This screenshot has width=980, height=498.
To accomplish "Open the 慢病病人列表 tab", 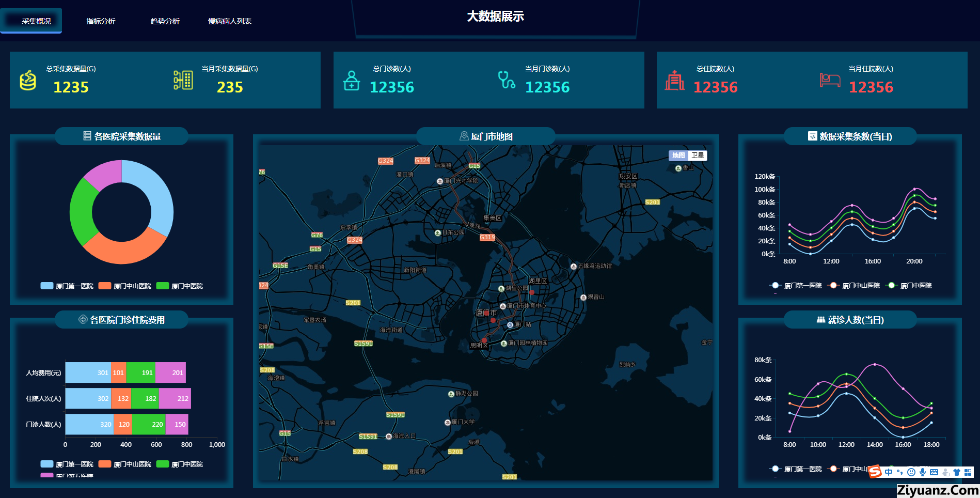I will (x=229, y=21).
